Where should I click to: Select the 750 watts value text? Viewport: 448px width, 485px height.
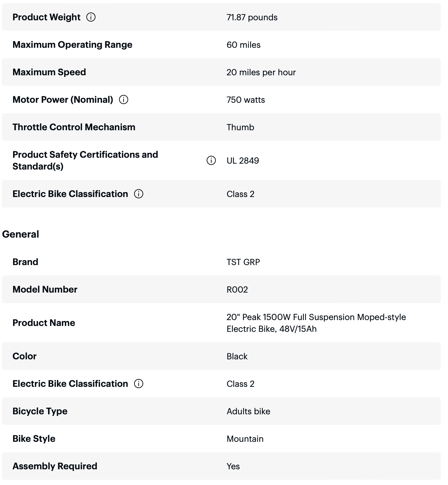click(246, 100)
